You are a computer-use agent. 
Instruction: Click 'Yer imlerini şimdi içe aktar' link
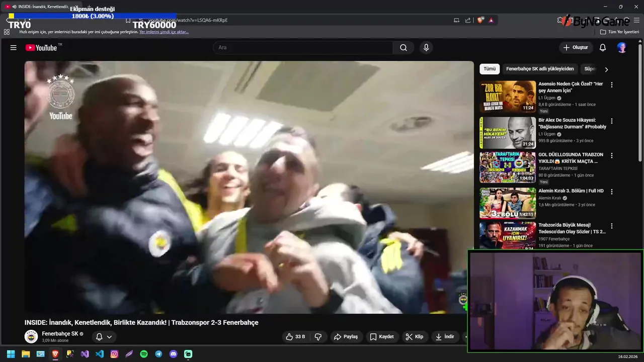164,32
